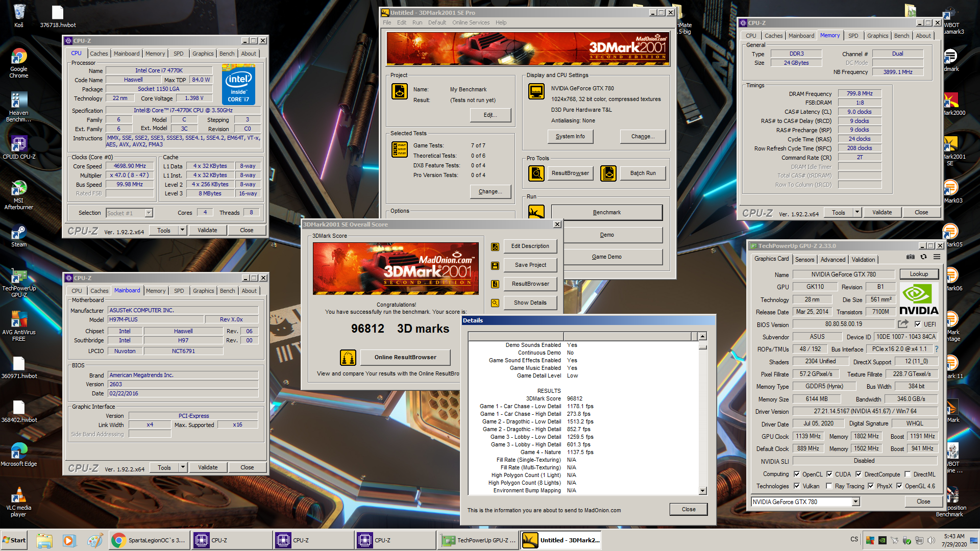Open CPUID CPU-Z desktop shortcut
This screenshot has height=551, width=980.
pyautogui.click(x=19, y=148)
